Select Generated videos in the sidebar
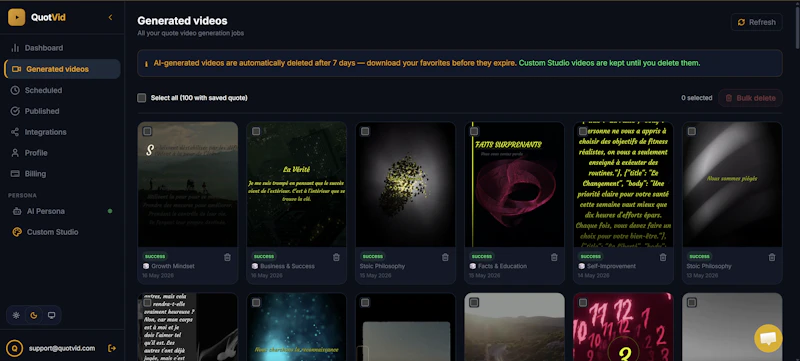800x361 pixels. [62, 69]
